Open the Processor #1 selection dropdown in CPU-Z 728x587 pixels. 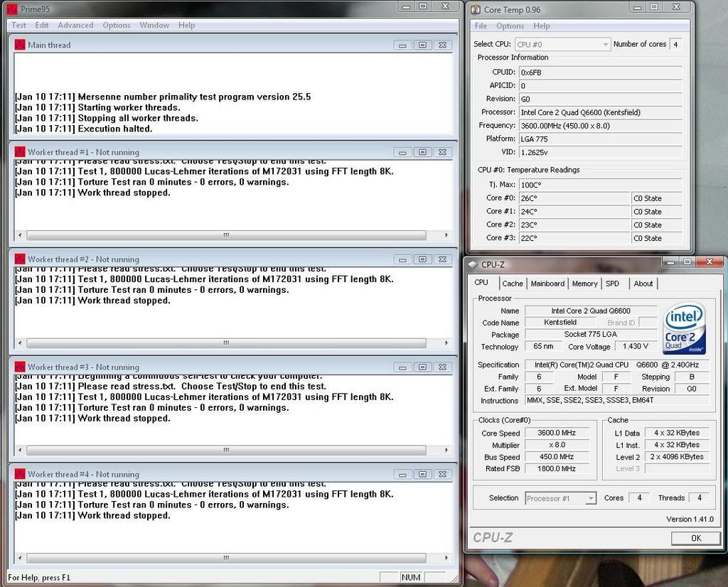560,498
